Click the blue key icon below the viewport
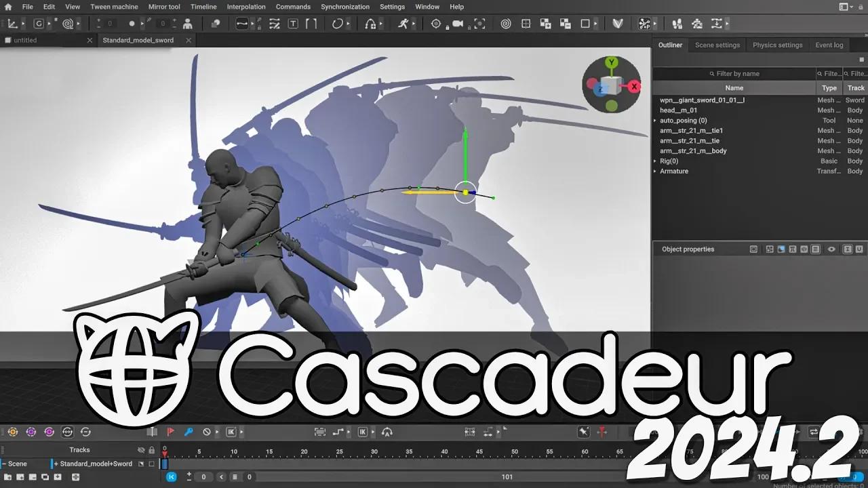The height and width of the screenshot is (488, 868). 189,432
